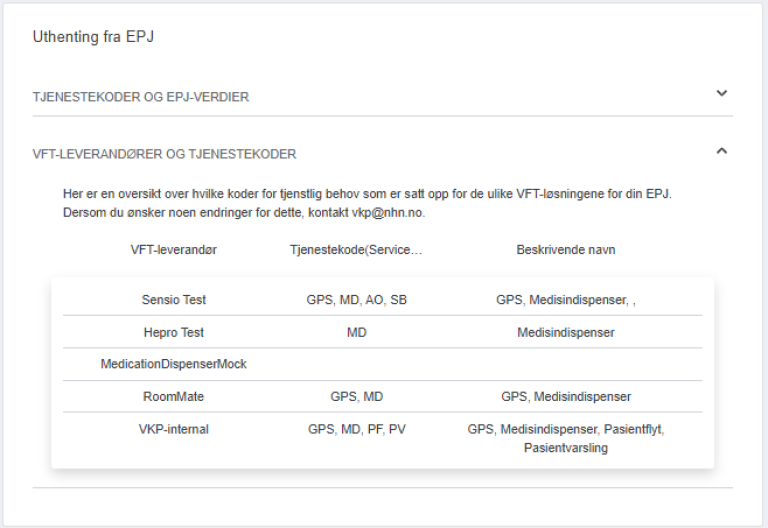Click the Beskrivende navn column header
This screenshot has height=528, width=768.
tap(565, 250)
